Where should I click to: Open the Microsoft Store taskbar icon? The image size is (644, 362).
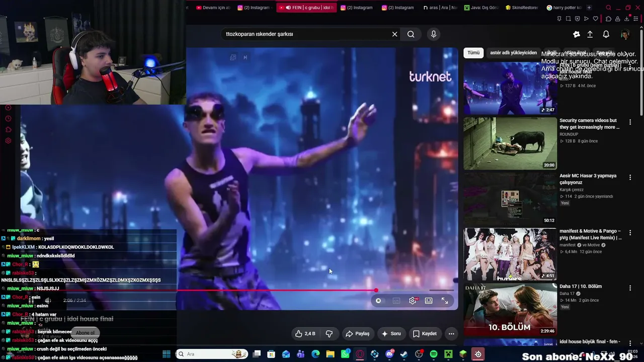tap(271, 354)
